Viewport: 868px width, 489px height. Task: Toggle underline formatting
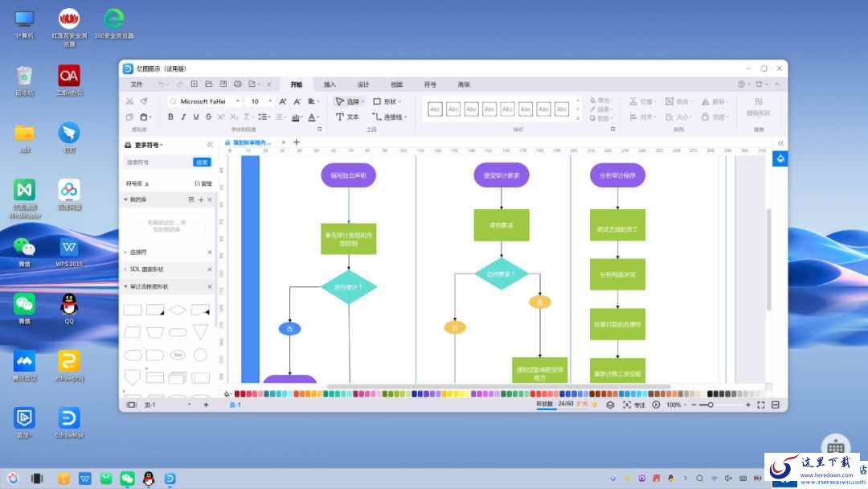tap(196, 117)
